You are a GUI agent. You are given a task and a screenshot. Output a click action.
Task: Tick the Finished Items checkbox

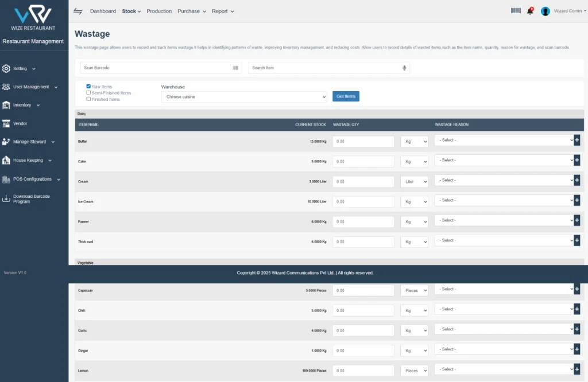pyautogui.click(x=88, y=99)
